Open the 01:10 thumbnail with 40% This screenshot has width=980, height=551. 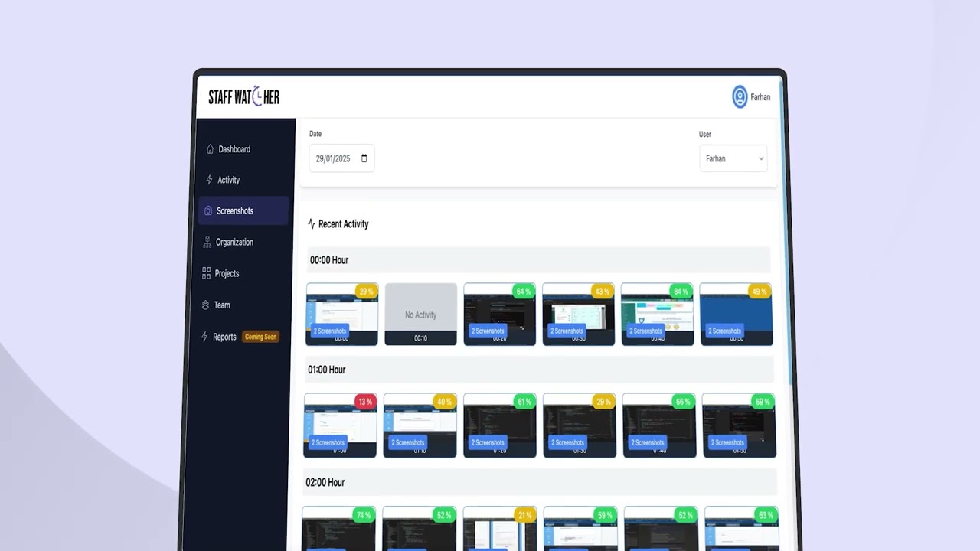[x=420, y=425]
